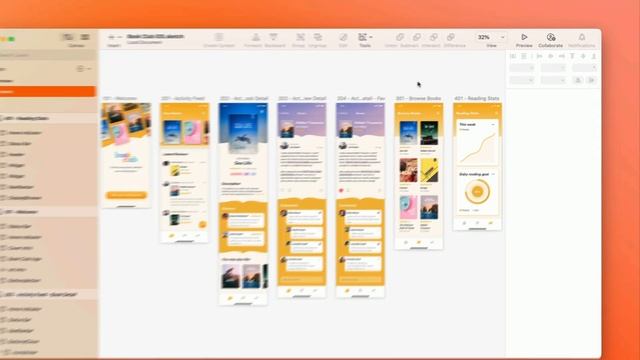This screenshot has width=640, height=360.
Task: Open the add page menu in sidebar
Action: click(x=83, y=69)
